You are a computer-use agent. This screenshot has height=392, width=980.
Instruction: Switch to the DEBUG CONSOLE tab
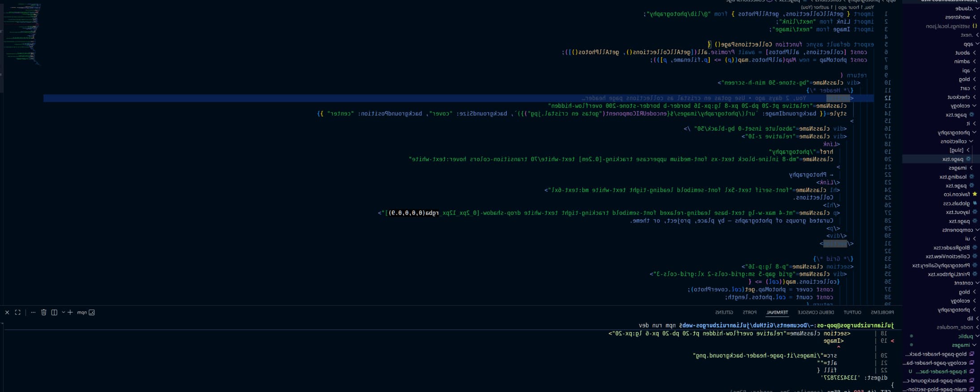coord(816,312)
